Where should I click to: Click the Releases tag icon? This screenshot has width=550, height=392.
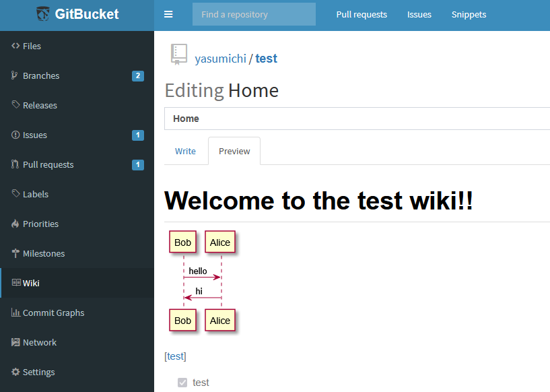15,104
